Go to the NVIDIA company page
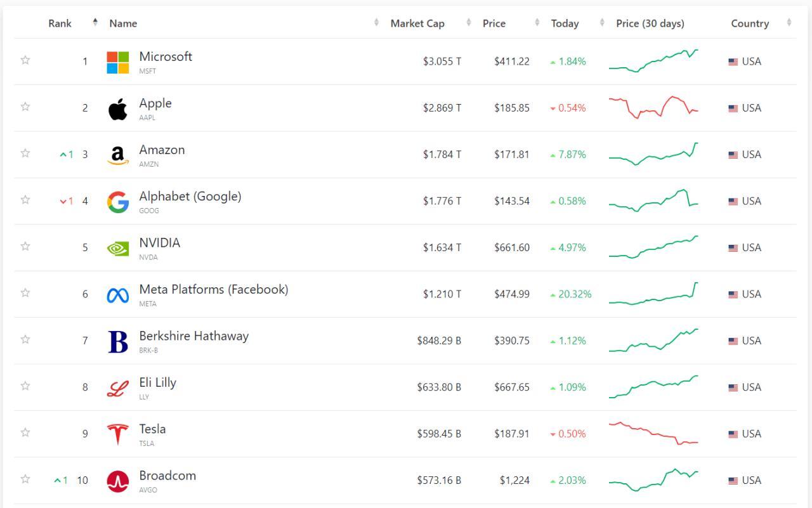 pos(160,243)
